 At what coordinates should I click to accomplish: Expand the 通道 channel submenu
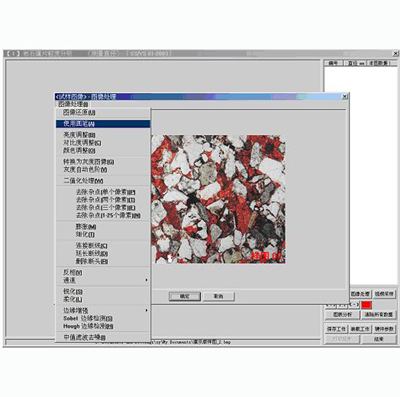click(x=103, y=280)
